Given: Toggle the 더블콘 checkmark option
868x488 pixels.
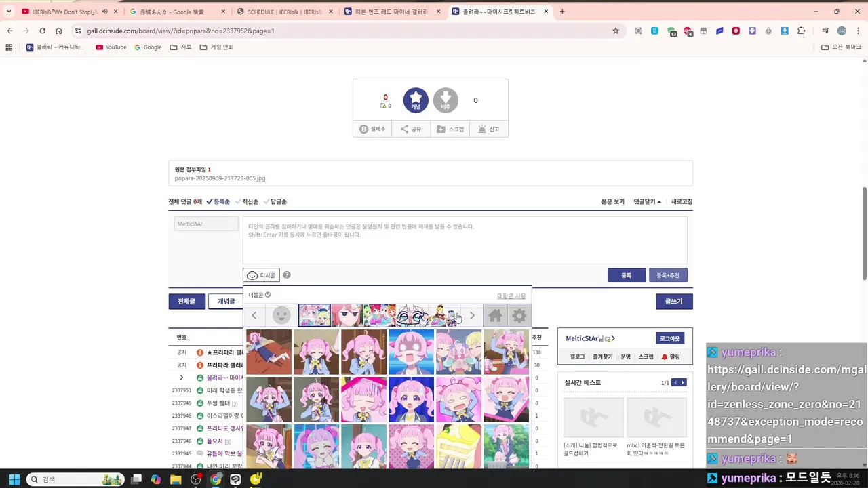Looking at the screenshot, I should coord(260,295).
